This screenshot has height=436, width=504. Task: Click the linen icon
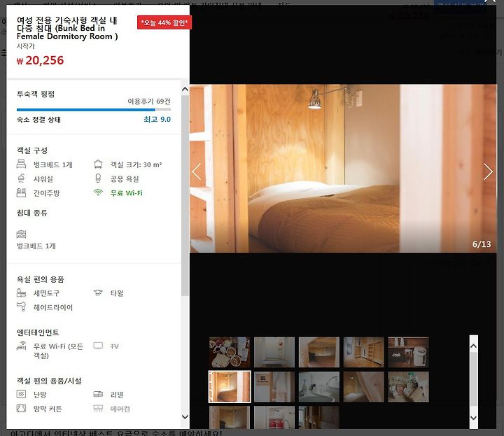[x=98, y=394]
